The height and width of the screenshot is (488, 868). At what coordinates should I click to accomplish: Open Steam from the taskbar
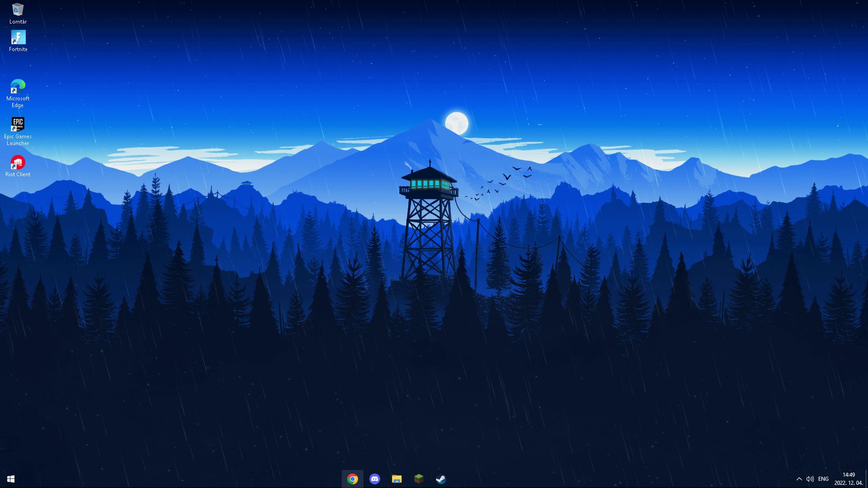[441, 479]
